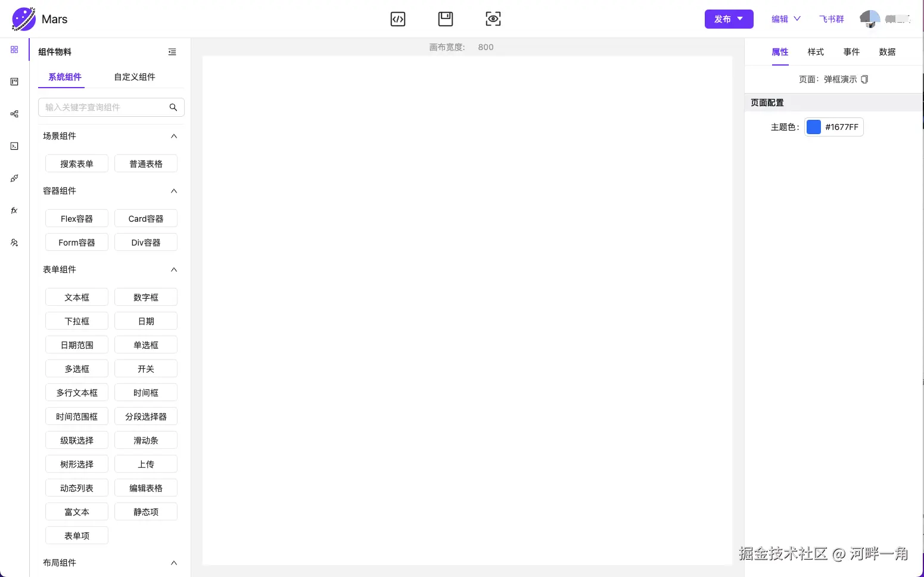Open the outline tree sidebar icon
924x577 pixels.
(x=14, y=114)
